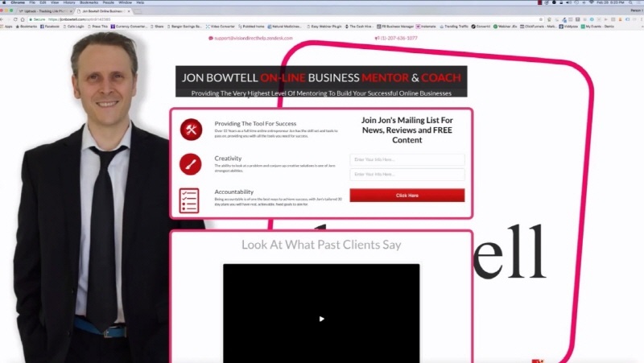Click the Person 1 profile button
Viewport: 644px width, 363px height.
[635, 10]
